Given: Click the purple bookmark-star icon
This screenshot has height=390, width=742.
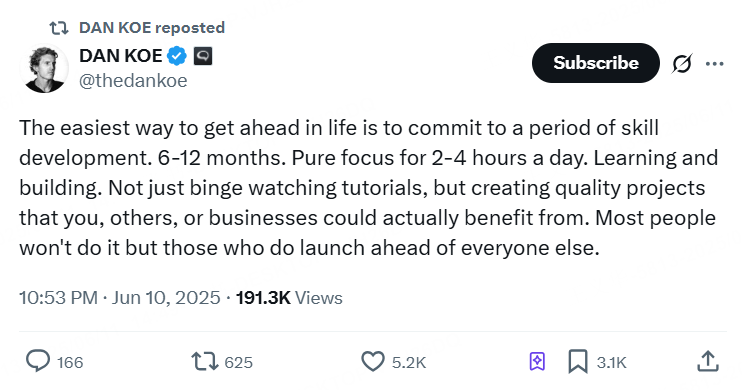Looking at the screenshot, I should point(537,362).
